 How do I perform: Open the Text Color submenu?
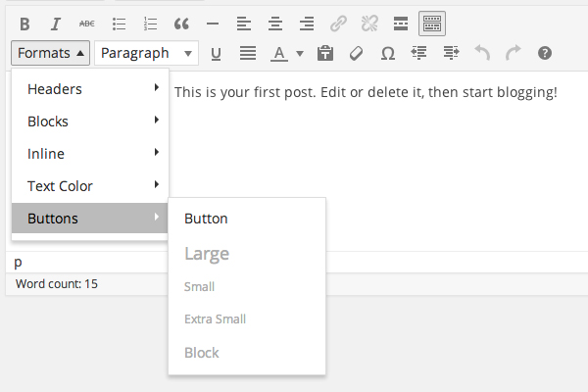point(90,185)
